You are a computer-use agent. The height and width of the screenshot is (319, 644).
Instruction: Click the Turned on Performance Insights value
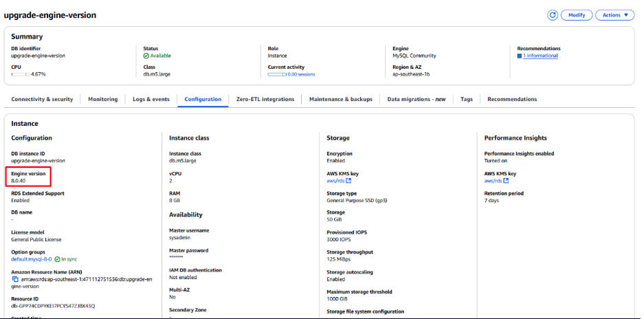point(496,161)
